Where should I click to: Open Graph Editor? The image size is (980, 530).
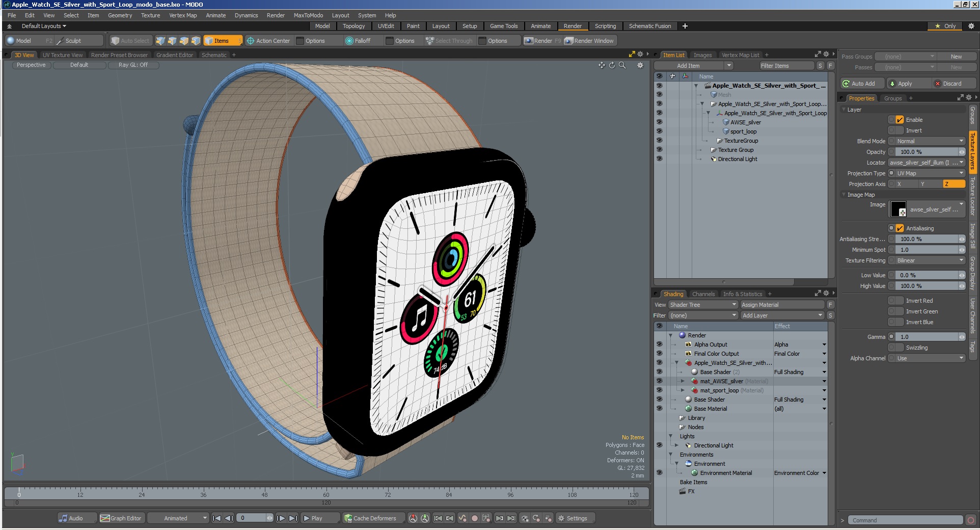pyautogui.click(x=121, y=518)
